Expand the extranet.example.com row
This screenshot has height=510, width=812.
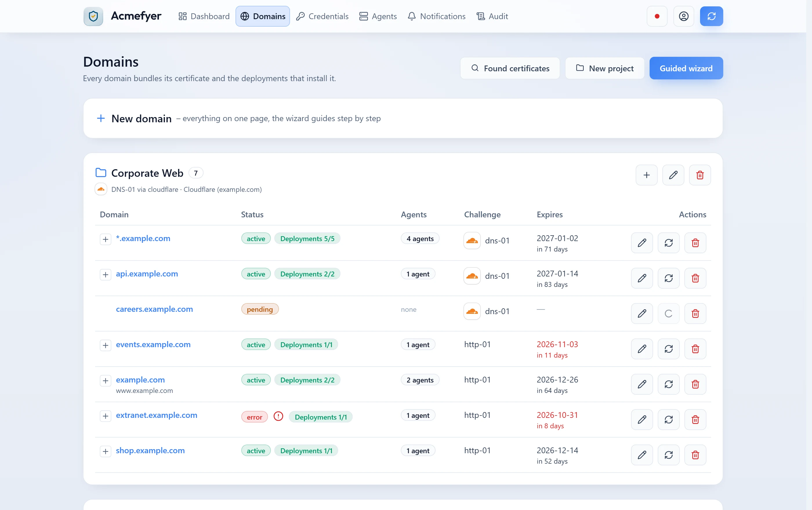click(x=106, y=416)
